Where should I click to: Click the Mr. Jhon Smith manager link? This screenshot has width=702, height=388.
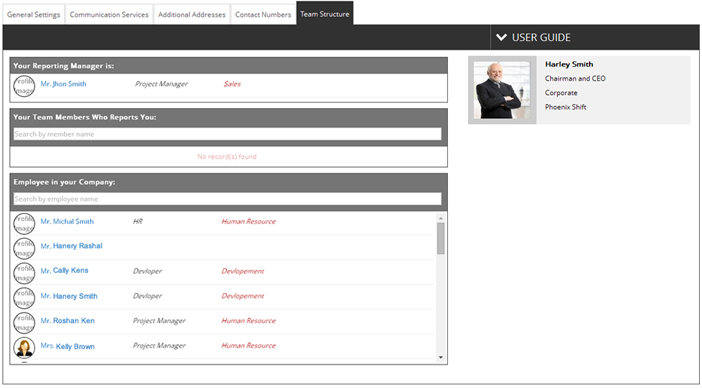63,84
